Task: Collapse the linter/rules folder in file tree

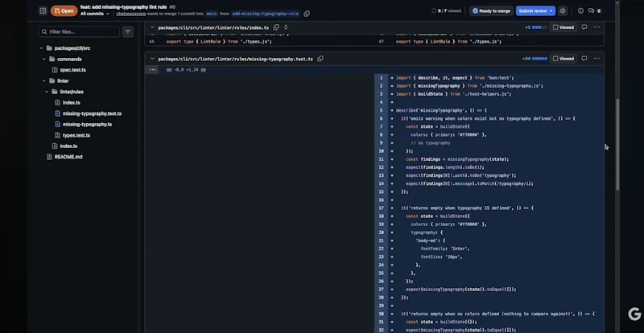Action: 47,92
